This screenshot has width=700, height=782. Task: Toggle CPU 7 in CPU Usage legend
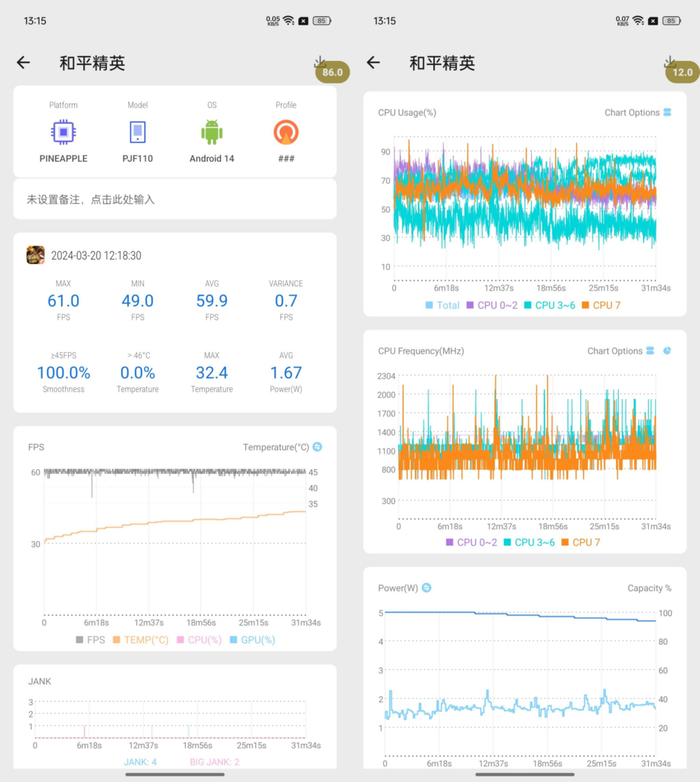pyautogui.click(x=601, y=305)
